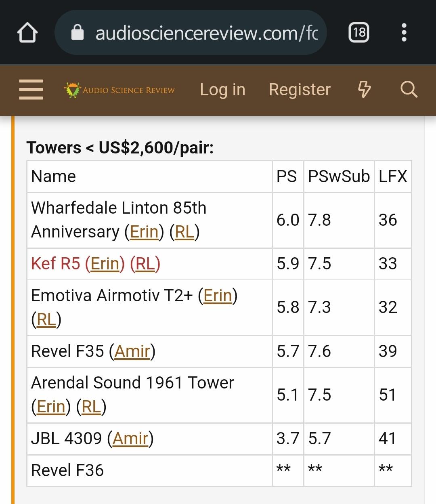This screenshot has height=504, width=436.
Task: Click the Audio Science Review logo
Action: click(119, 90)
